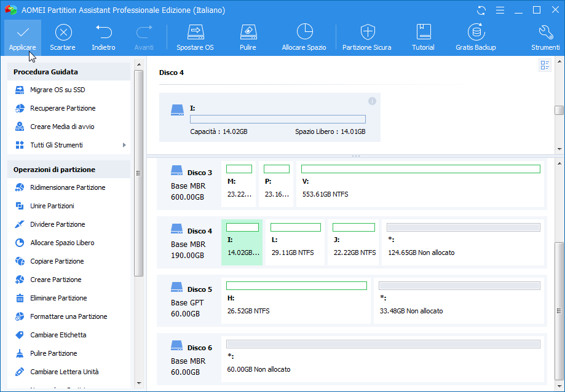Choose Formattare una Partizione operation
565x392 pixels.
68,316
